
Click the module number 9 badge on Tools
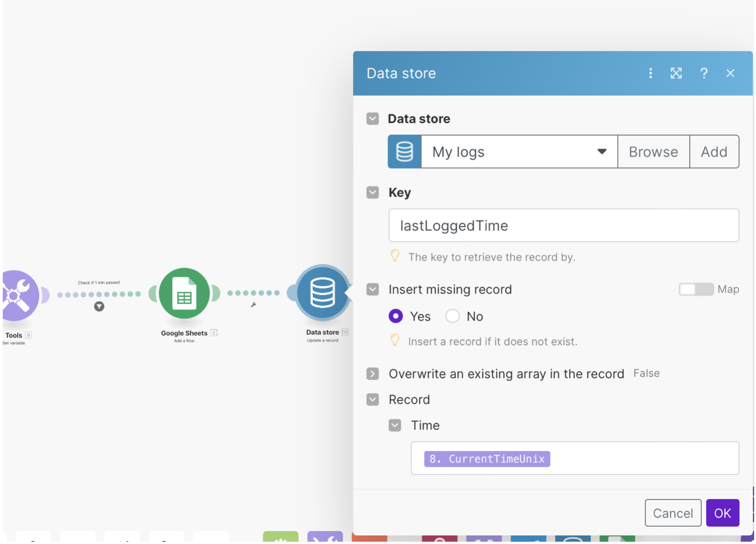(28, 335)
